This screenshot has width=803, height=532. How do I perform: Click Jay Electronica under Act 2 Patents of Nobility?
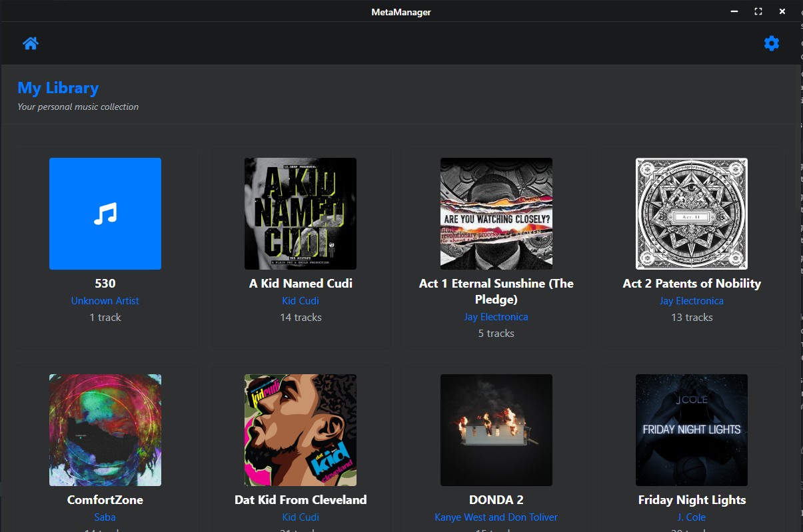691,301
